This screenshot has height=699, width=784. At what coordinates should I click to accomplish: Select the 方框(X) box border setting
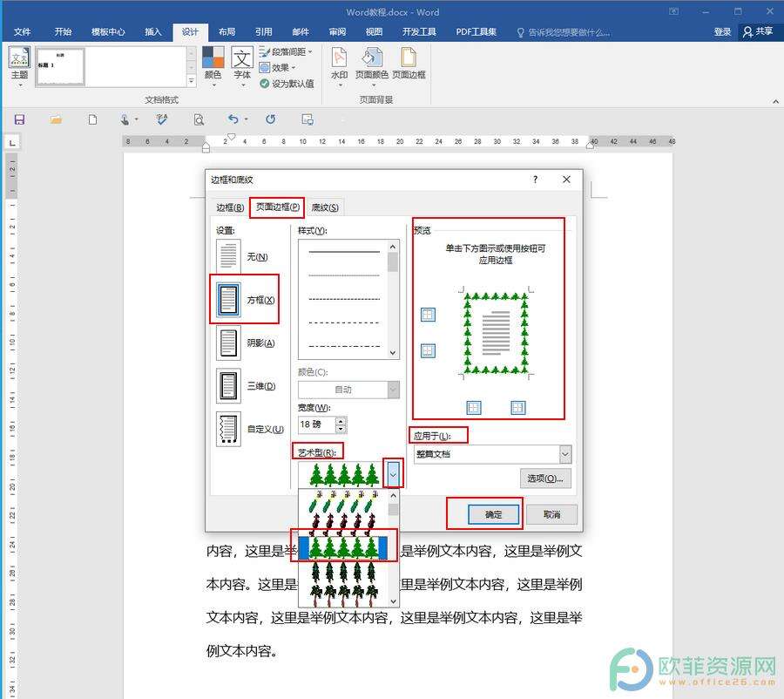245,300
